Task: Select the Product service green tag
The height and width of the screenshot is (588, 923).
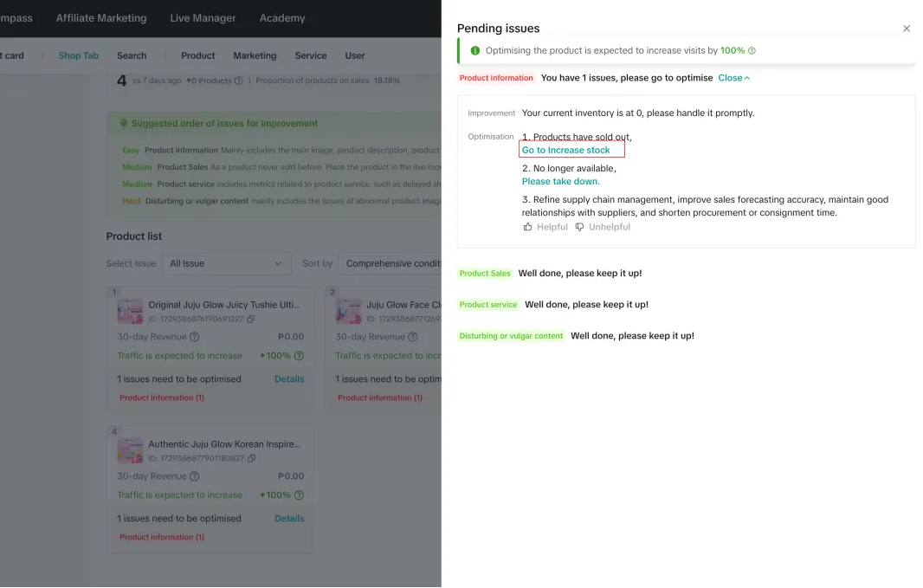Action: click(487, 304)
